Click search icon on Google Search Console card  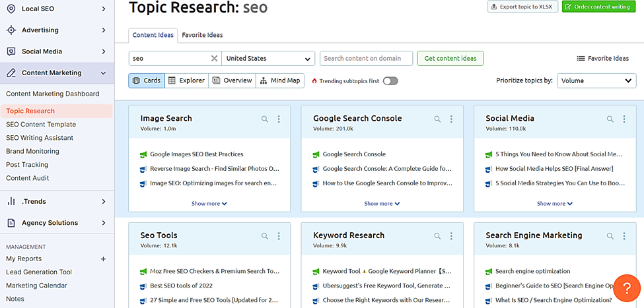[x=437, y=119]
